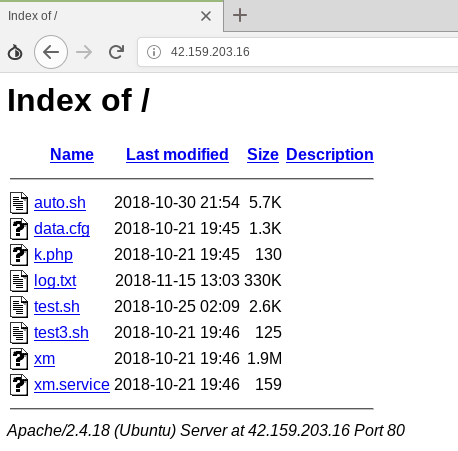Go back using the back arrow button
The width and height of the screenshot is (458, 451).
(x=51, y=52)
